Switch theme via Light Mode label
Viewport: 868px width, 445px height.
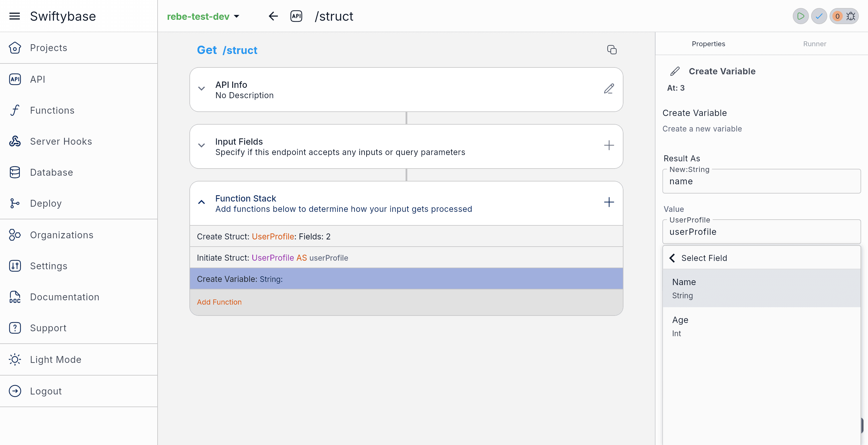pos(56,359)
